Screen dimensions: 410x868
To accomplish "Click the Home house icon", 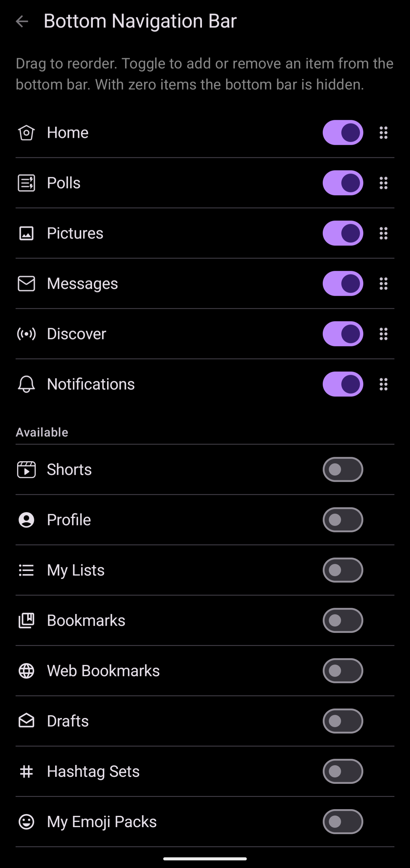I will [x=26, y=133].
